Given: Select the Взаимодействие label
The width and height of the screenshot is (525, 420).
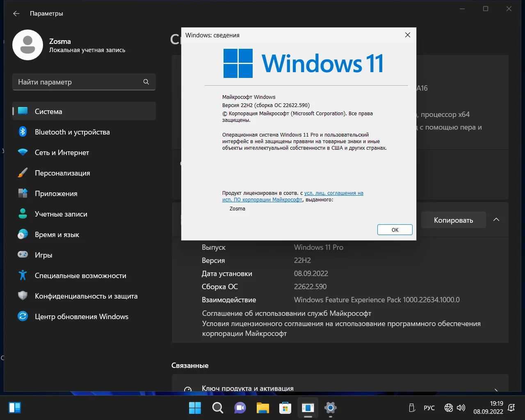Looking at the screenshot, I should (x=229, y=300).
